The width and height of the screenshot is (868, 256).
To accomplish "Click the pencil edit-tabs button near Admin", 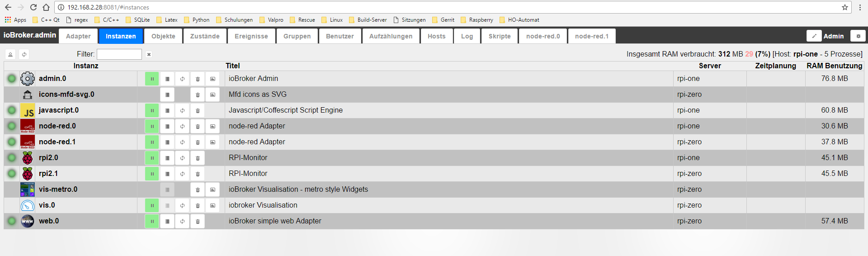I will pyautogui.click(x=814, y=36).
